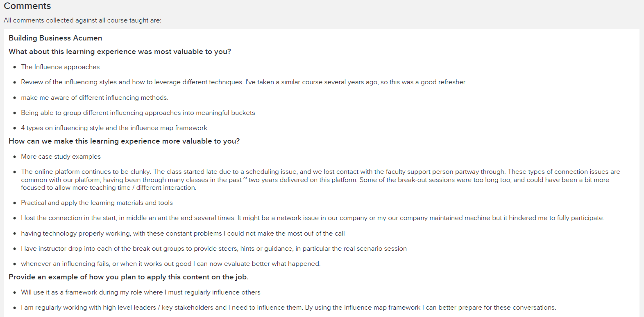Click the "Provide an example" question heading
Image resolution: width=644 pixels, height=317 pixels.
(129, 277)
